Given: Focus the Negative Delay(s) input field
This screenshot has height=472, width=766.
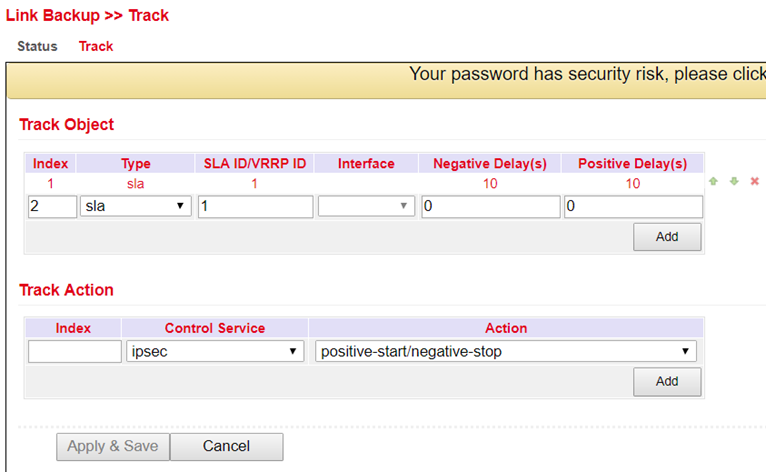Looking at the screenshot, I should 490,206.
